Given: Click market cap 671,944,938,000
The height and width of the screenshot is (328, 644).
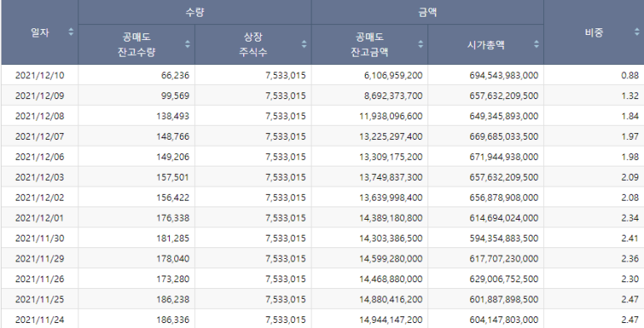Looking at the screenshot, I should (504, 157).
